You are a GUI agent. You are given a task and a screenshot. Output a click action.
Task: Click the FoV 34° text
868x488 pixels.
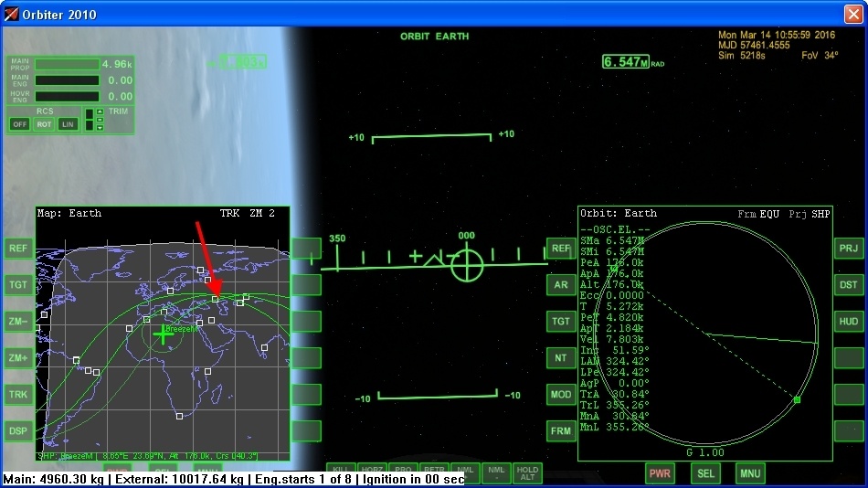(820, 56)
